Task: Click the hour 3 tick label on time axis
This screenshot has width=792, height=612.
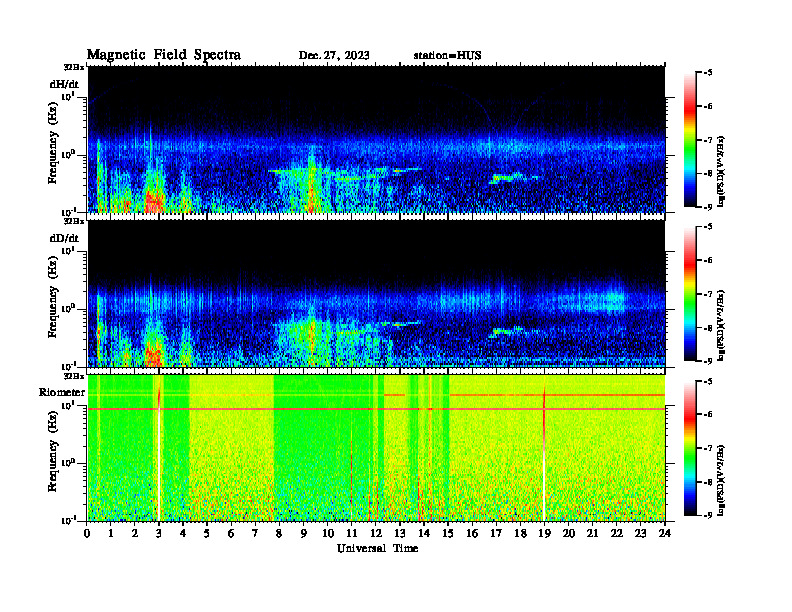Action: (159, 533)
